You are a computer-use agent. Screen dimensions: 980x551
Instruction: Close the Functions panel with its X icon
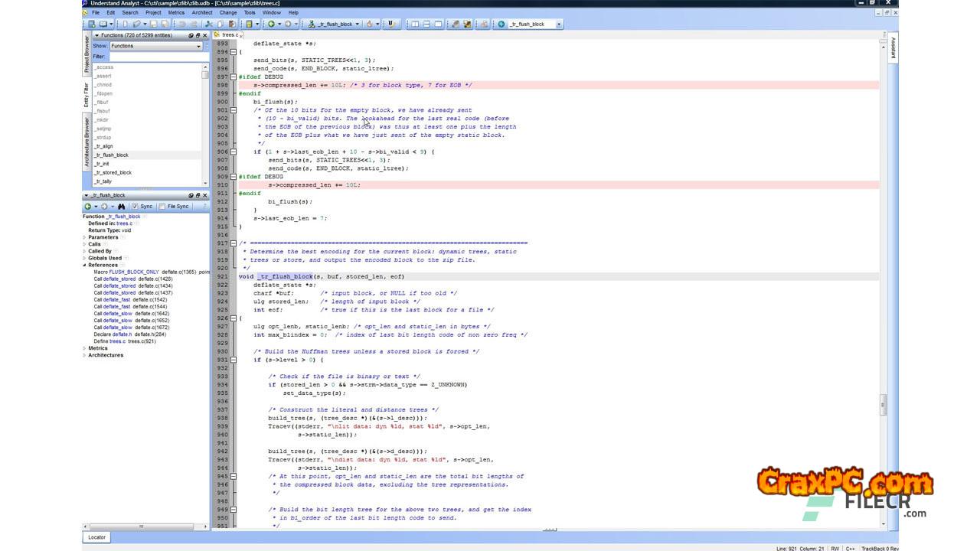(x=204, y=35)
